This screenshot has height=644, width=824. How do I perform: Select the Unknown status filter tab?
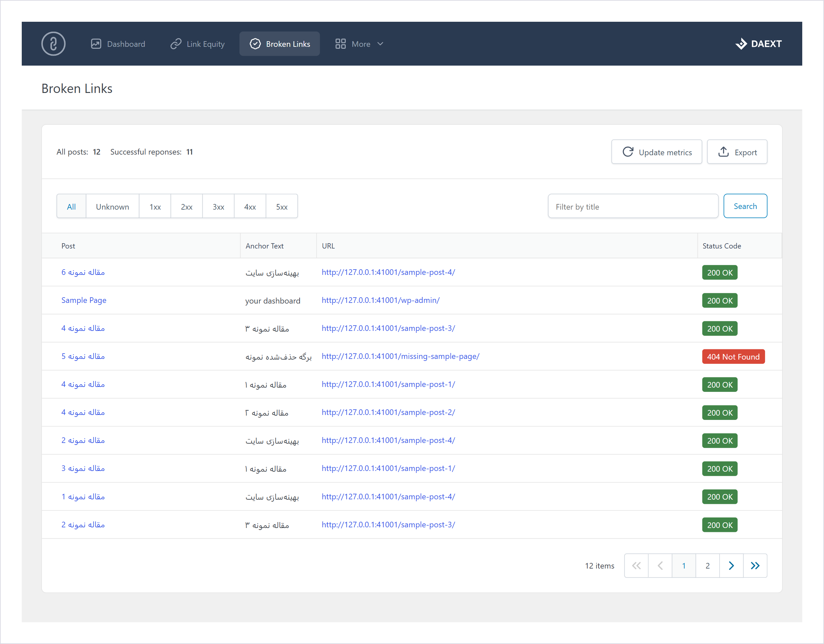tap(112, 206)
